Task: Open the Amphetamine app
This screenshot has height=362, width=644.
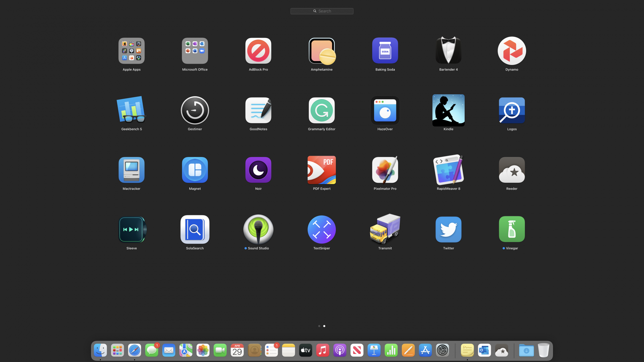Action: 322,51
